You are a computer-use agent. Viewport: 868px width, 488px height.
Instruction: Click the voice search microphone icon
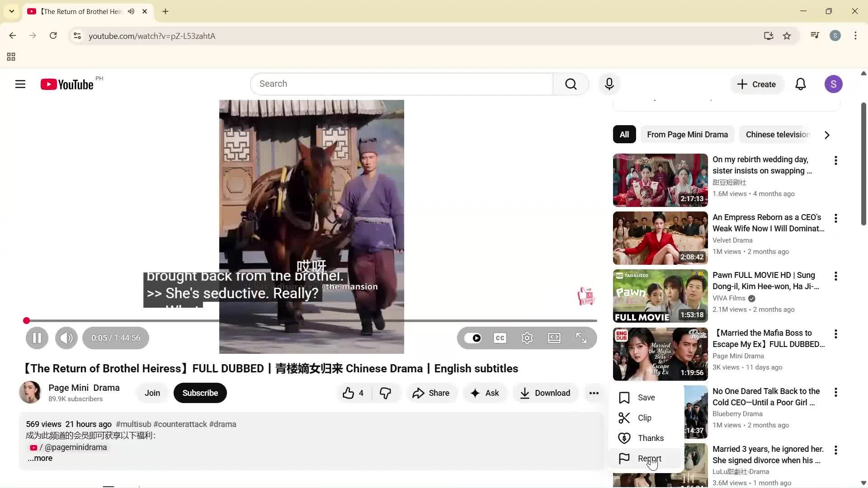pos(609,84)
